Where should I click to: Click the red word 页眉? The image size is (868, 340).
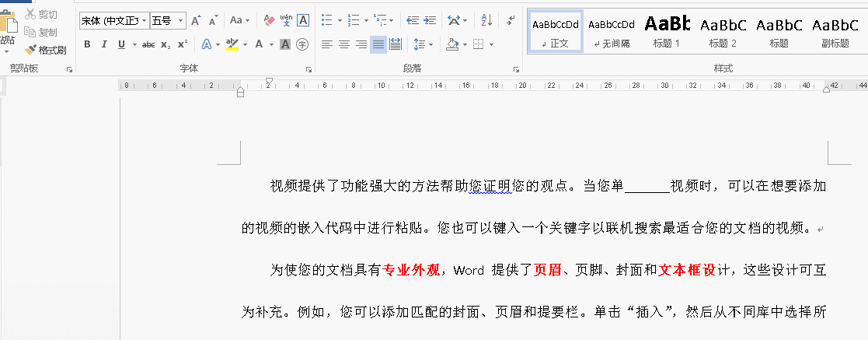click(x=548, y=270)
